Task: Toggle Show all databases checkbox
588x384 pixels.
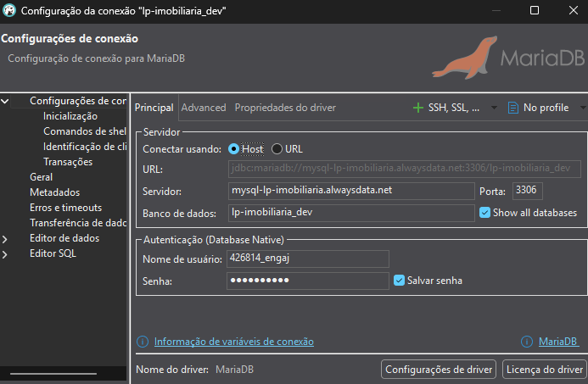Action: (484, 213)
